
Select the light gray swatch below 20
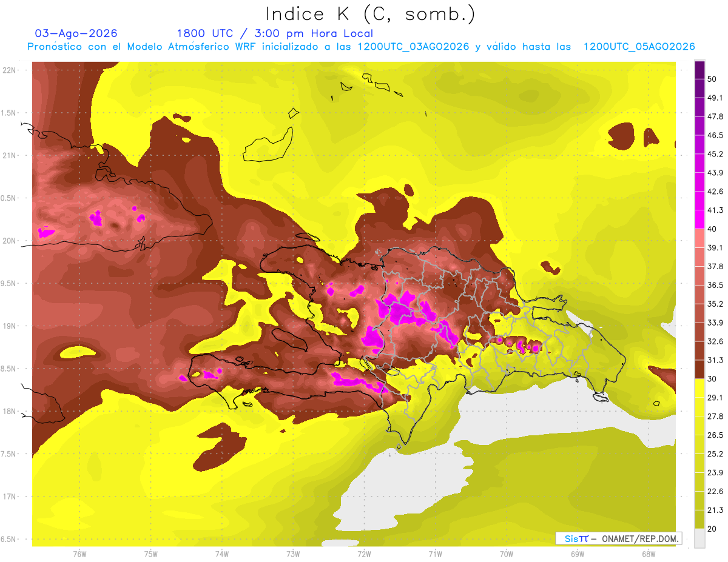pos(699,538)
